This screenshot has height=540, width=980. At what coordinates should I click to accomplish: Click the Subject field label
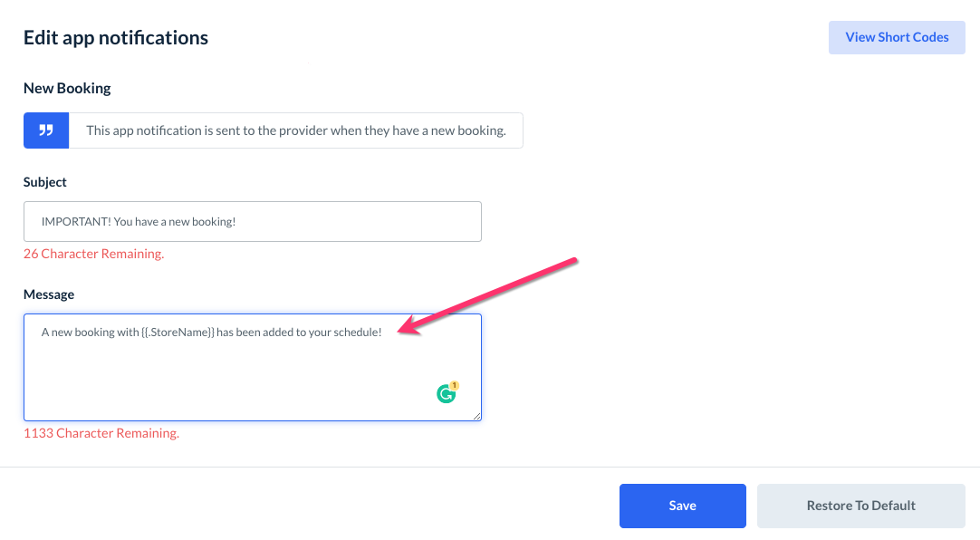[x=45, y=182]
